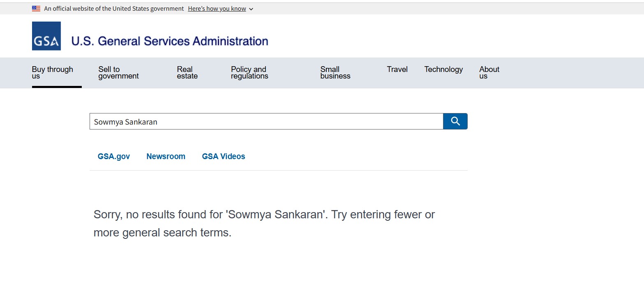Switch to the Newsroom results tab
644x303 pixels.
click(166, 157)
